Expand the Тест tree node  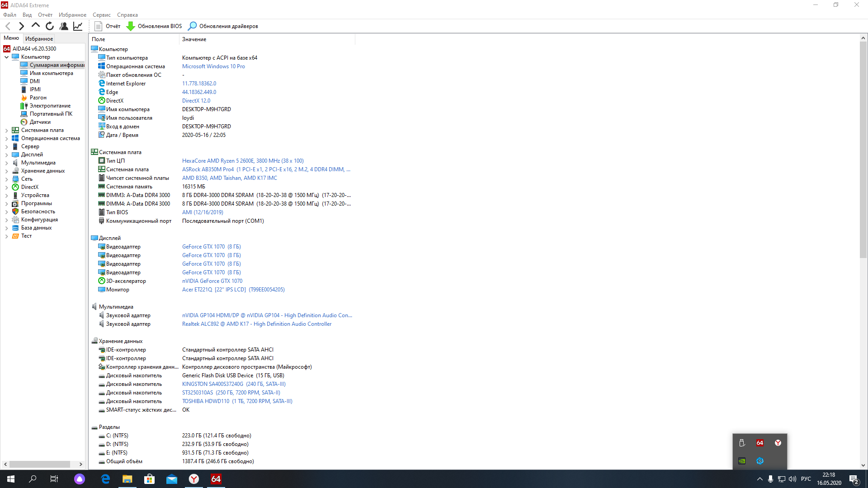tap(6, 236)
